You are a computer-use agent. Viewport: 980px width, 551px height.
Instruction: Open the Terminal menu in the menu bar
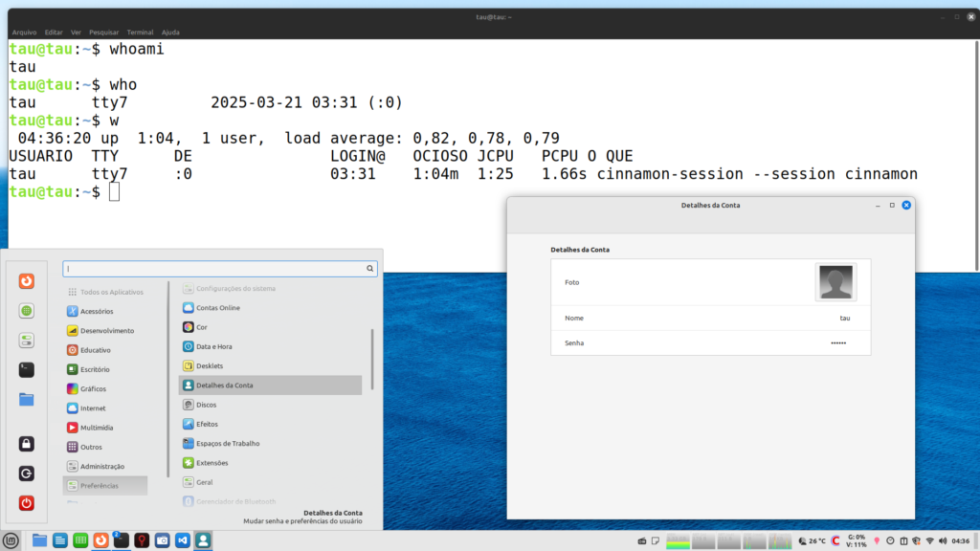(x=140, y=32)
